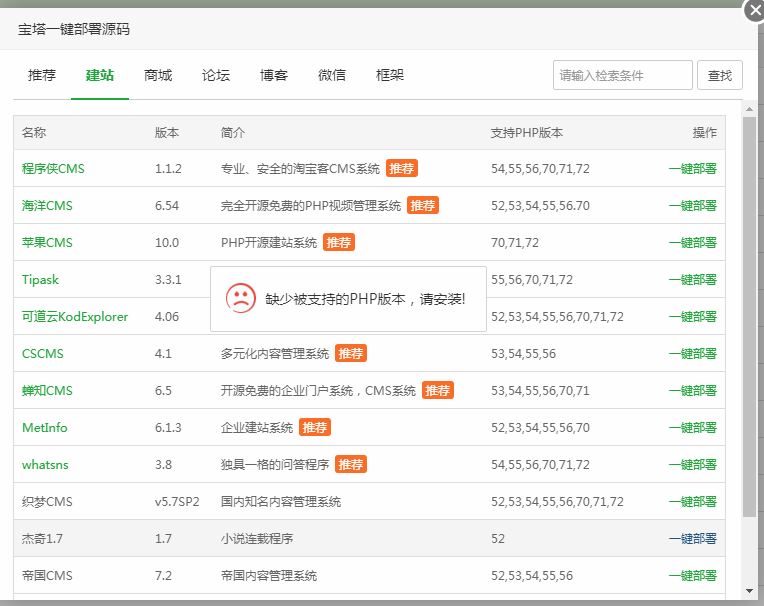
Task: Close the 宝塔一键部署源码 dialog
Action: (x=755, y=10)
